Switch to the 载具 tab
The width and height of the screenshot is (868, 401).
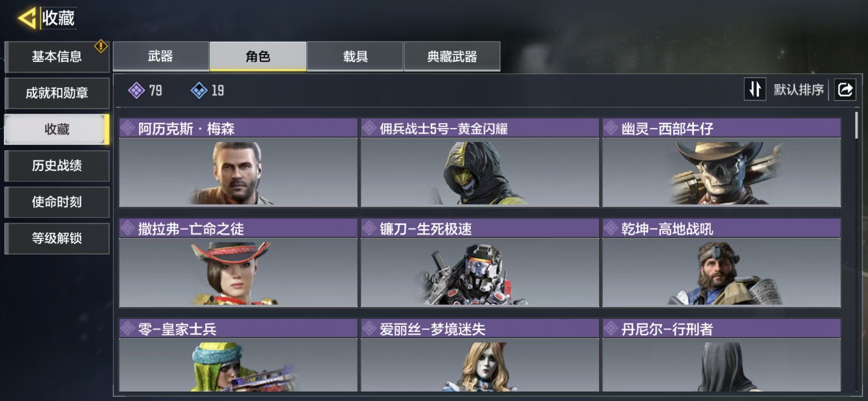pos(355,56)
